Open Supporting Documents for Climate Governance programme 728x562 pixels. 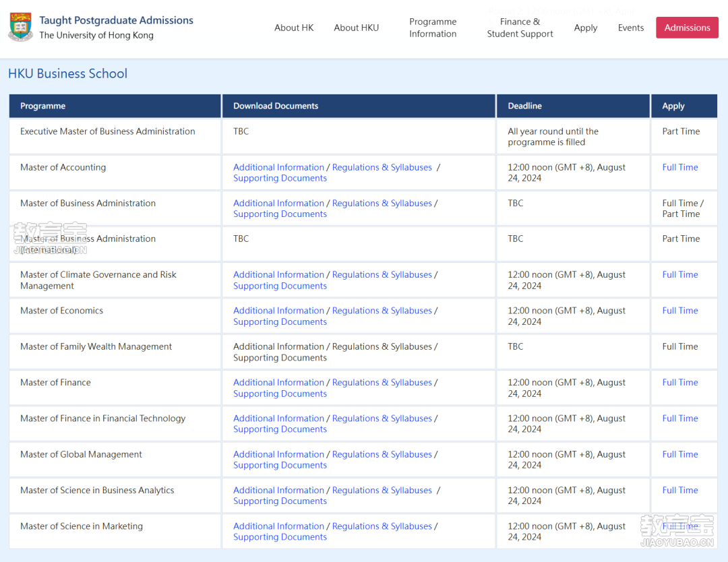pyautogui.click(x=280, y=286)
